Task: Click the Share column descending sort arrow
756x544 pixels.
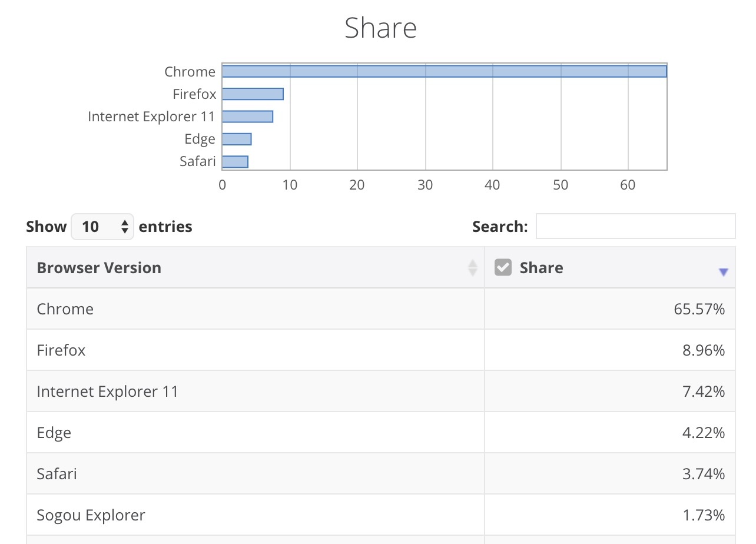Action: point(724,272)
